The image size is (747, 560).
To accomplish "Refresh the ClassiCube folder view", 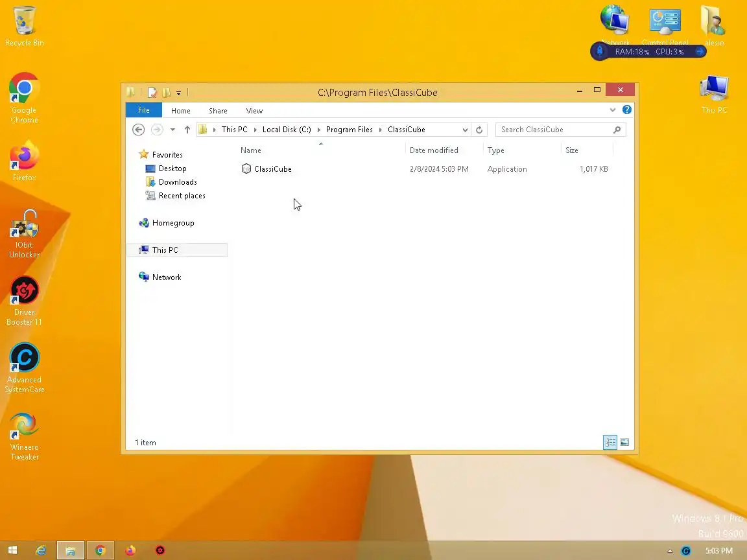I will pos(479,130).
